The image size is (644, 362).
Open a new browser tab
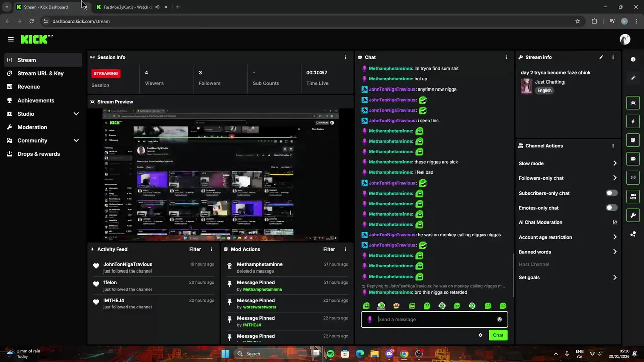[178, 7]
